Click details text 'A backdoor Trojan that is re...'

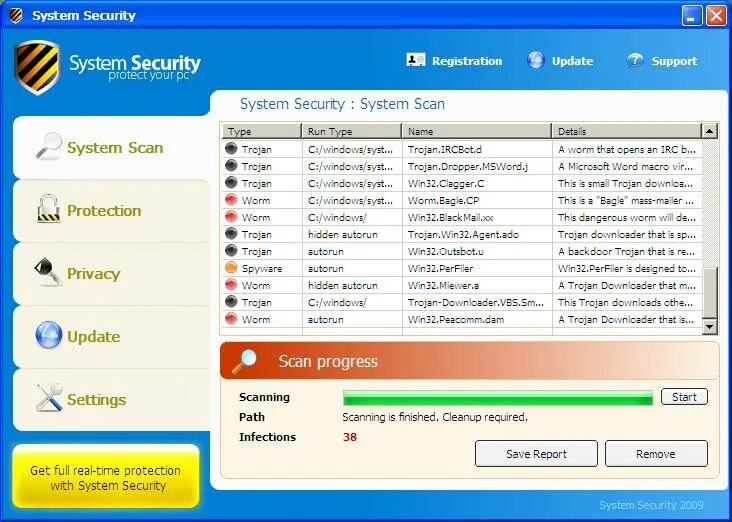(x=626, y=252)
